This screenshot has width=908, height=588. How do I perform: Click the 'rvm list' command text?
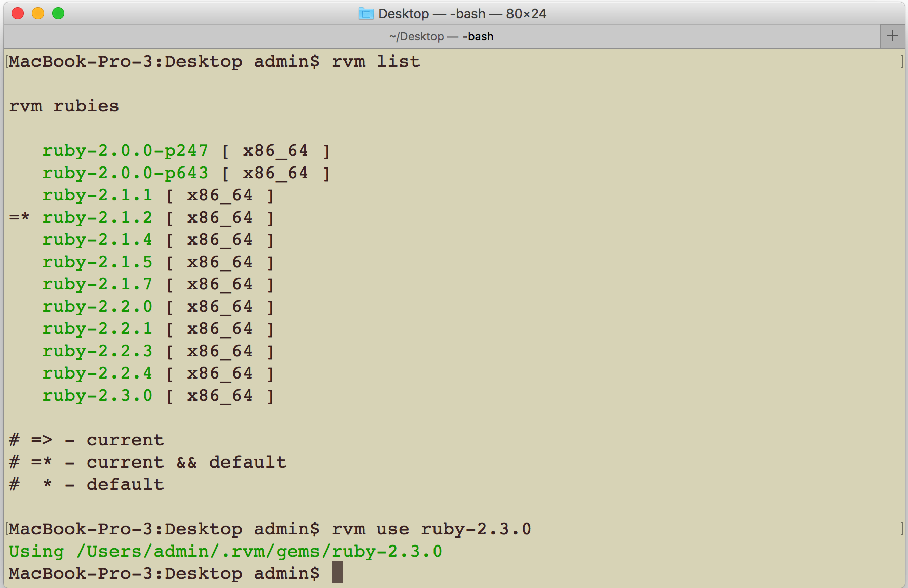pyautogui.click(x=376, y=61)
